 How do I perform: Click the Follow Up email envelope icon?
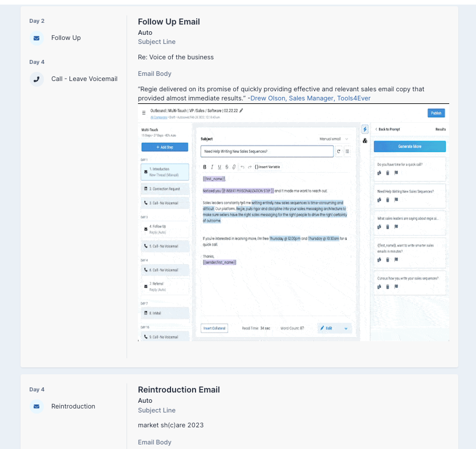(36, 38)
